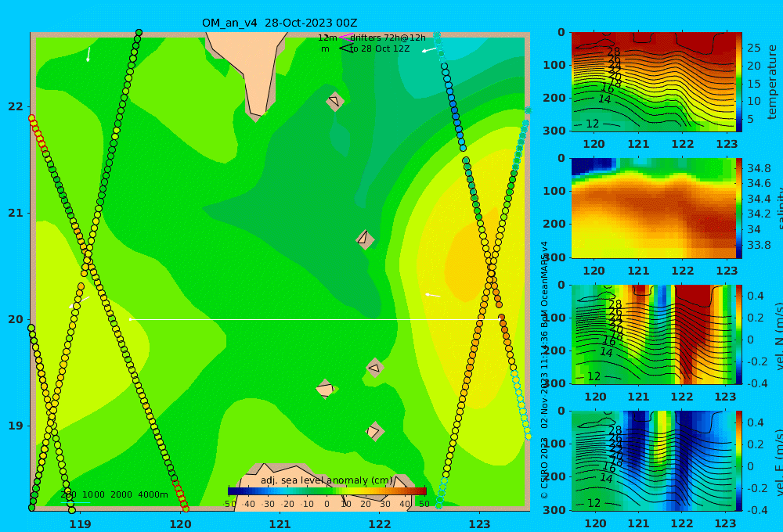783x532 pixels.
Task: Click the title "OM_an_v4 28-Oct-2023 00Z"
Action: (280, 23)
